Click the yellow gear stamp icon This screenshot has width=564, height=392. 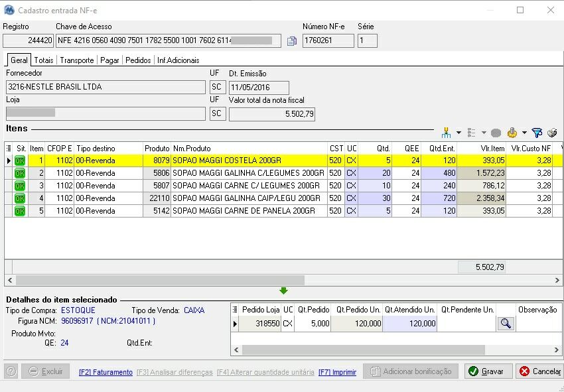coord(512,133)
